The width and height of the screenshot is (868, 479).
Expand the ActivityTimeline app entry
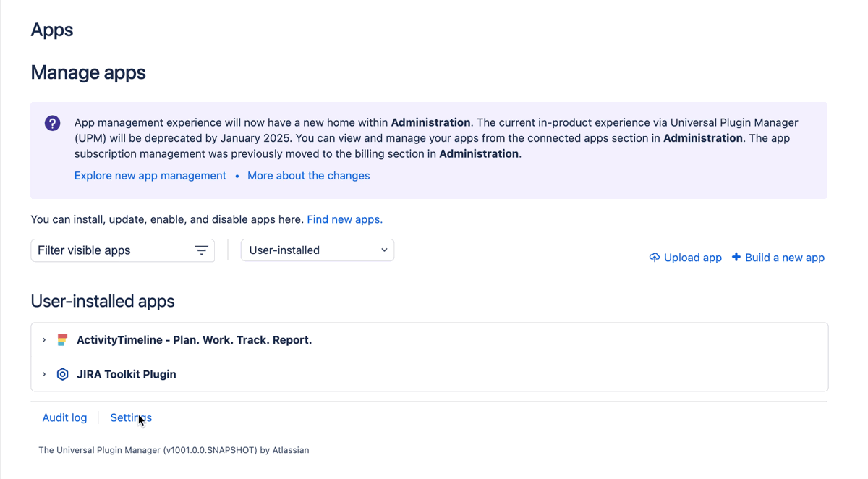coord(44,339)
